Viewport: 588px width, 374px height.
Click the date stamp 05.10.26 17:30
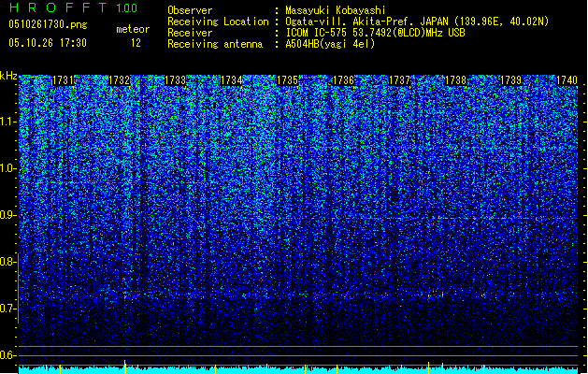point(48,43)
